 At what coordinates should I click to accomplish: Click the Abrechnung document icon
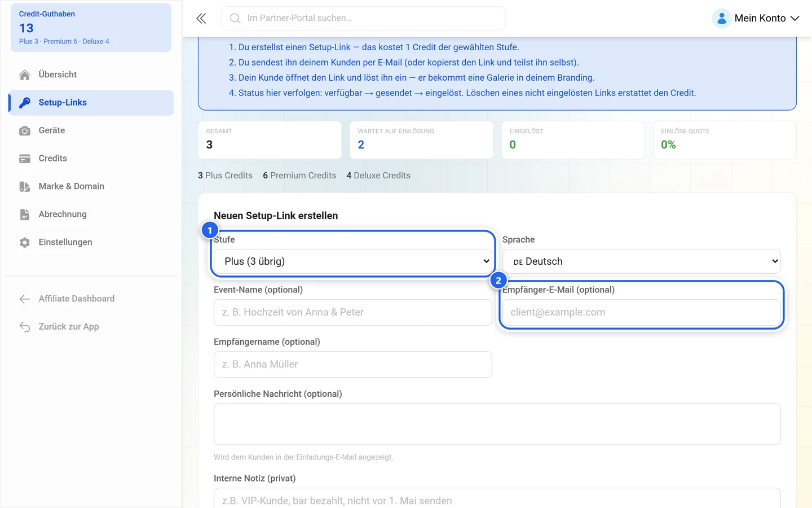click(25, 214)
